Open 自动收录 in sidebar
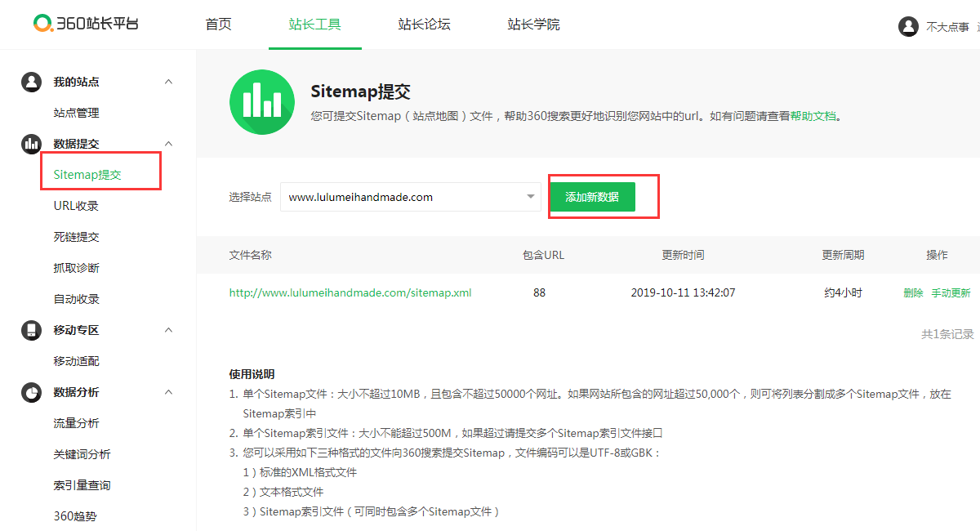Image resolution: width=980 pixels, height=531 pixels. pos(76,299)
